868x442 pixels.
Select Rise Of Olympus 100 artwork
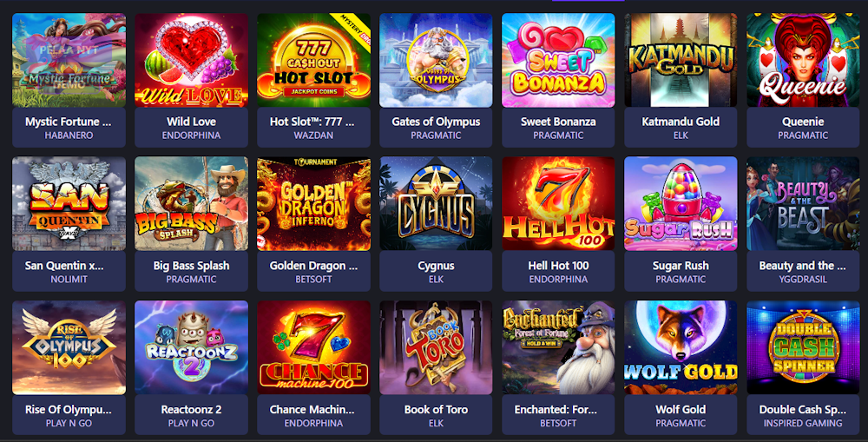(69, 348)
